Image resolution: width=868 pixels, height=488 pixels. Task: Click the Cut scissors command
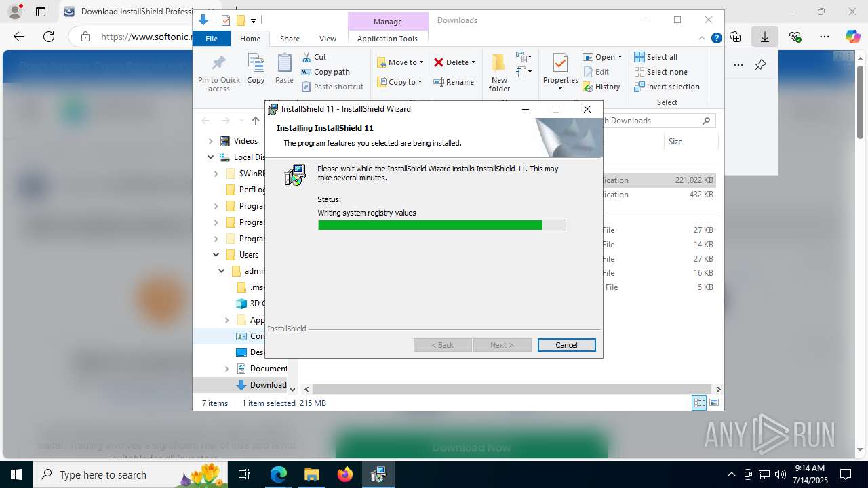tap(314, 57)
